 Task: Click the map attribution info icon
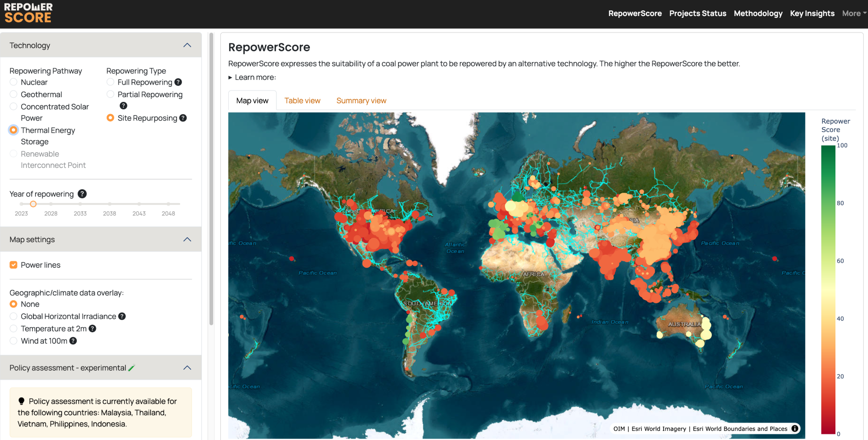[x=795, y=429]
